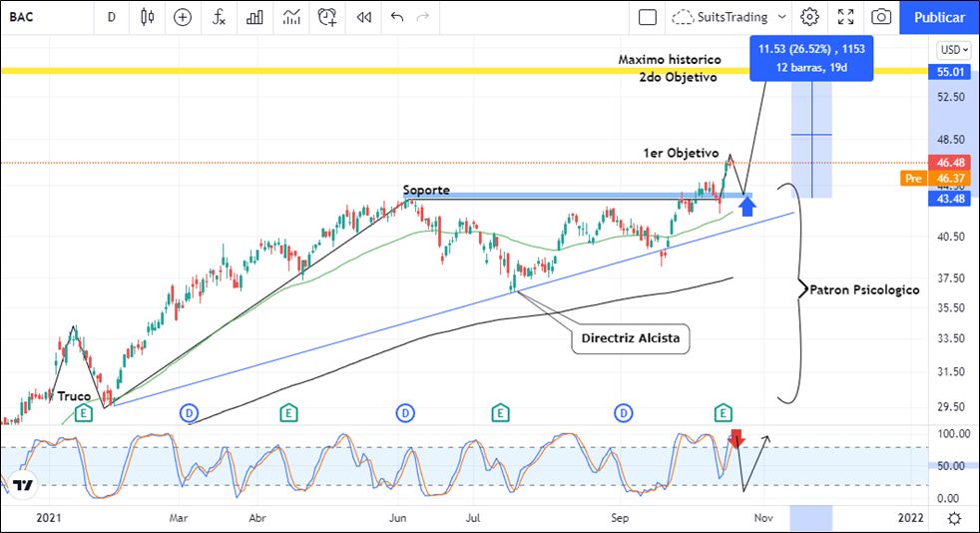Open chart settings gear in top toolbar
Screen dimensions: 980x533
click(809, 17)
